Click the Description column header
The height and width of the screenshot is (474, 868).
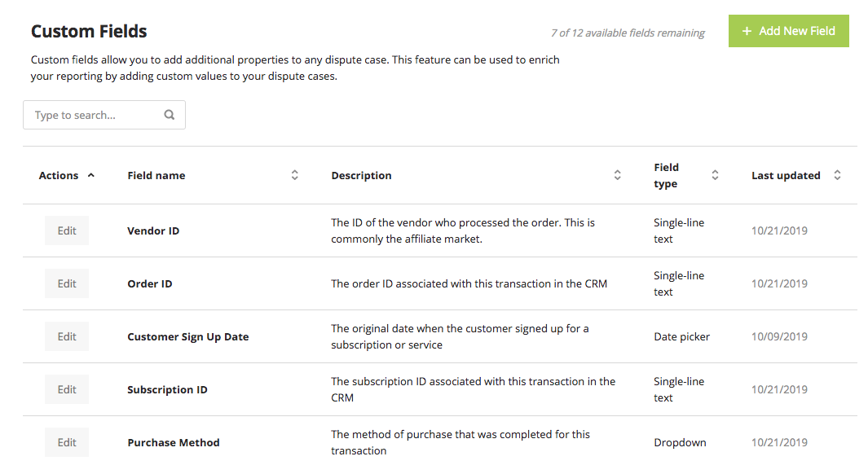pos(361,175)
